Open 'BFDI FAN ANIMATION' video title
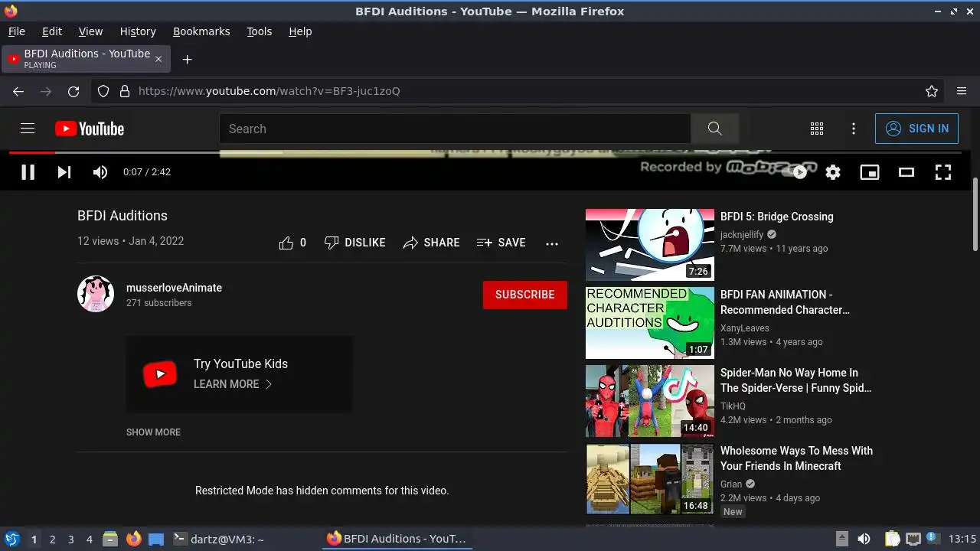Viewport: 980px width, 551px height. coord(785,302)
